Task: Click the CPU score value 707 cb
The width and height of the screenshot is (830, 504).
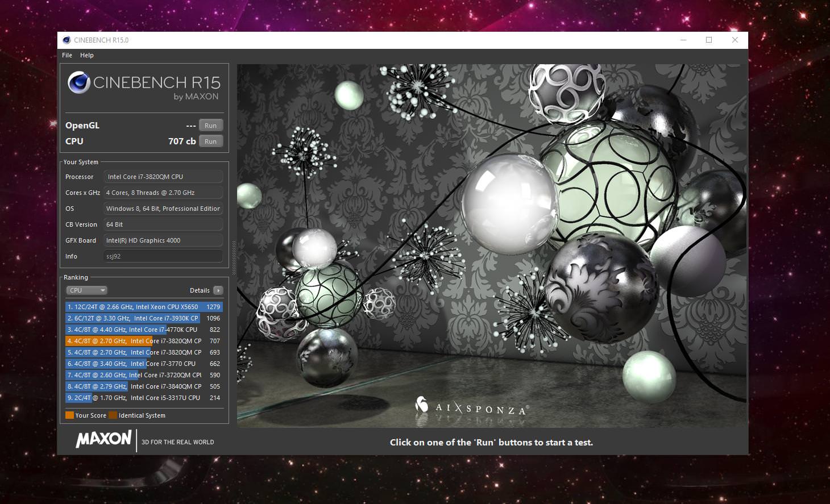Action: pyautogui.click(x=182, y=141)
